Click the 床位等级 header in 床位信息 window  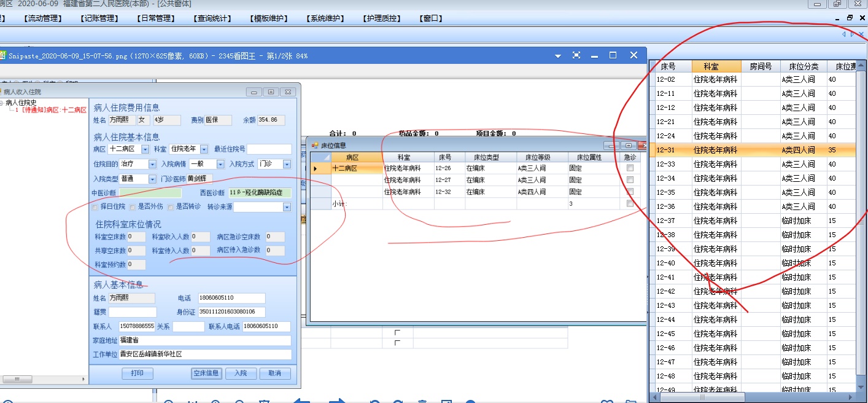tap(541, 157)
